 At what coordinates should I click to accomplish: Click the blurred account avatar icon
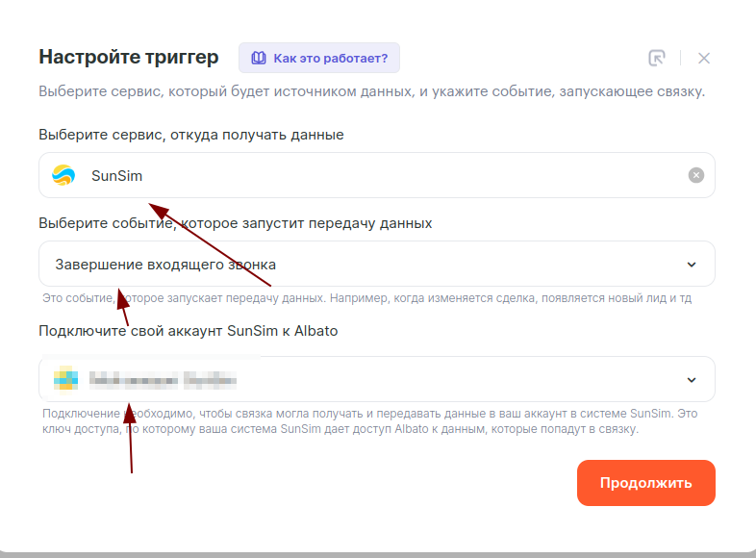click(64, 379)
